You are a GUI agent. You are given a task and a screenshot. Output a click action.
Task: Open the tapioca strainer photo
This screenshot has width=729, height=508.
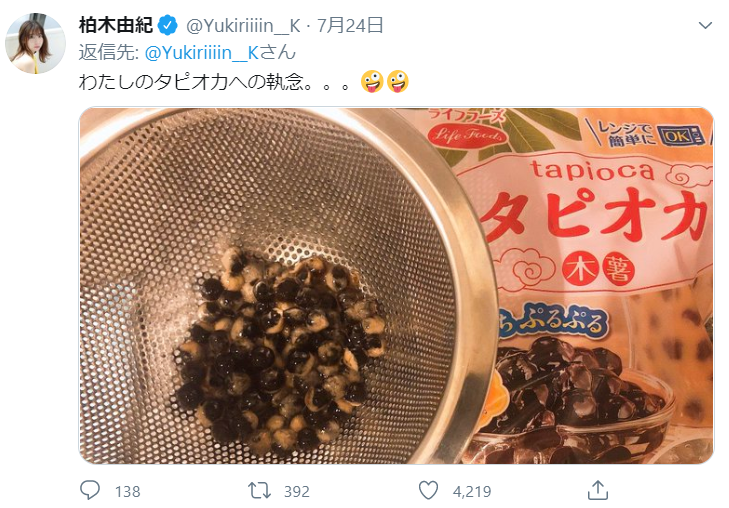396,285
